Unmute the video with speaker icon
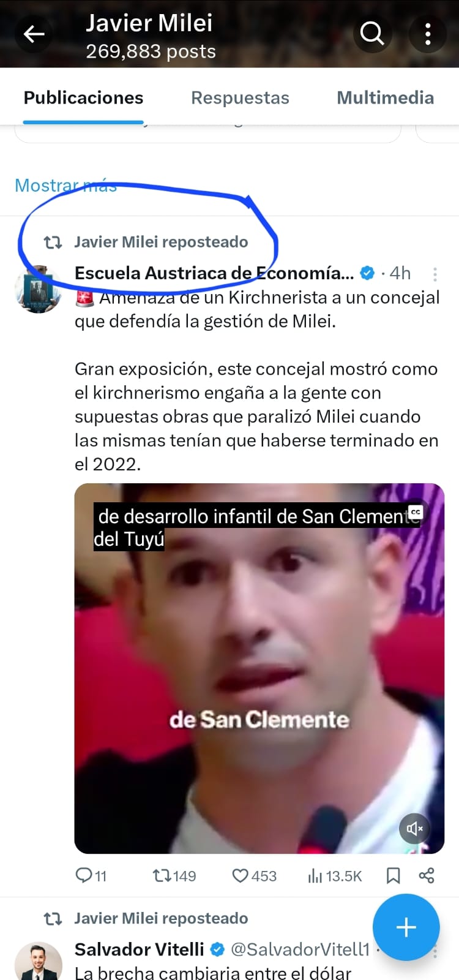This screenshot has width=459, height=980. pyautogui.click(x=414, y=829)
